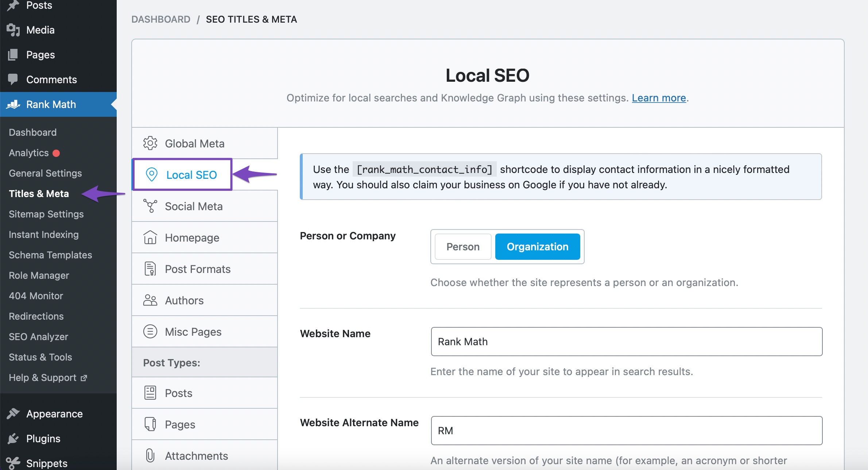Click the Misc Pages icon
The height and width of the screenshot is (470, 868).
150,331
